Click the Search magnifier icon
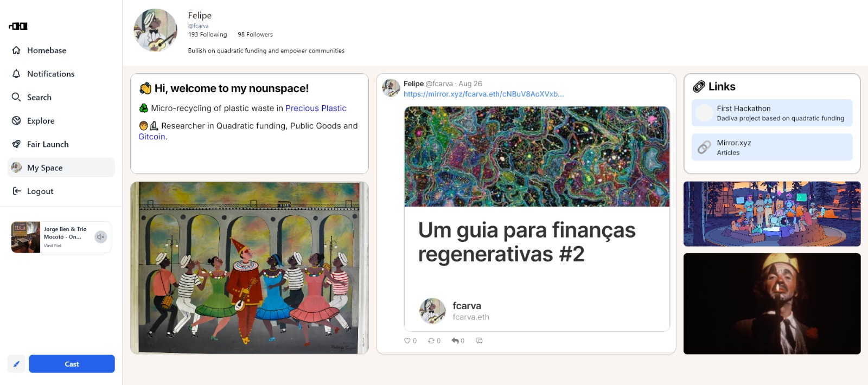The height and width of the screenshot is (385, 868). 16,97
